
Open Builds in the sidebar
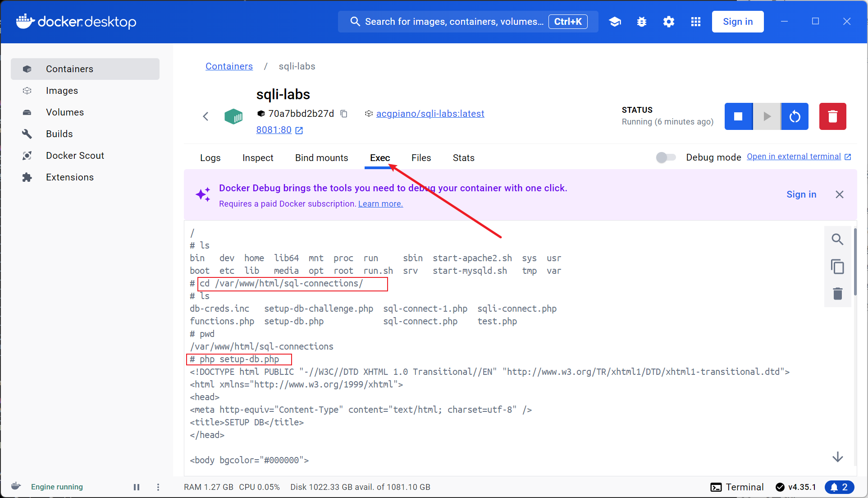tap(85, 134)
